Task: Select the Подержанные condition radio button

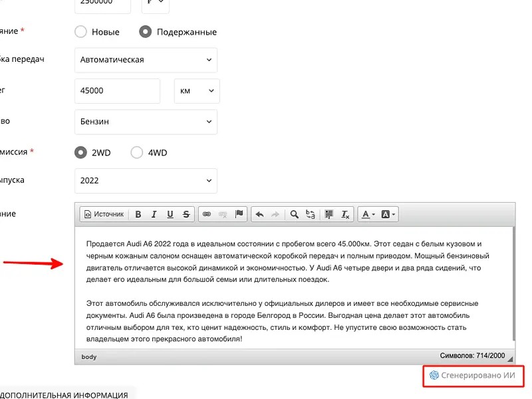Action: 145,32
